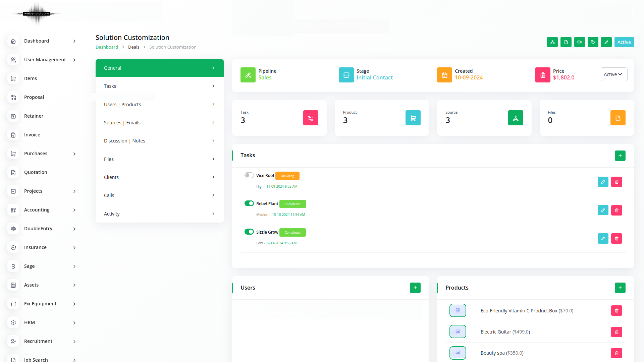
Task: Open Proposal in the sidebar
Action: tap(34, 97)
